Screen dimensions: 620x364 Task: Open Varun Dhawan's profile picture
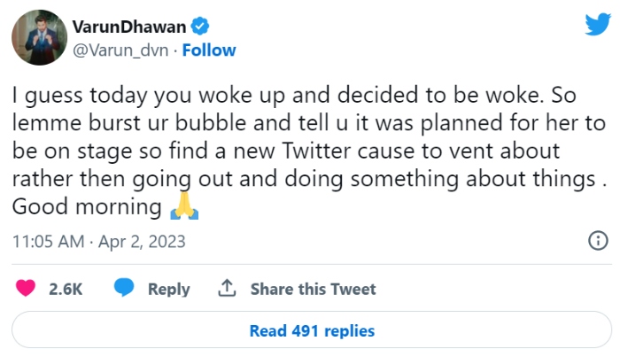coord(37,38)
